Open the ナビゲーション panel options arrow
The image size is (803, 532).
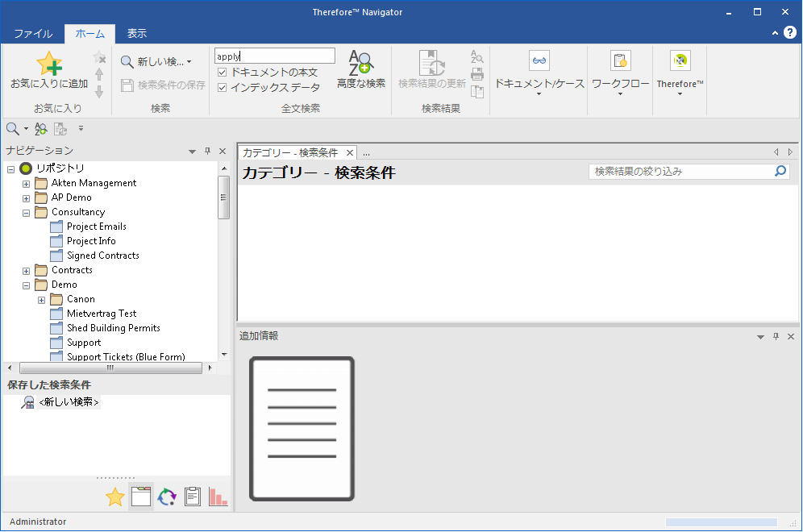[192, 152]
